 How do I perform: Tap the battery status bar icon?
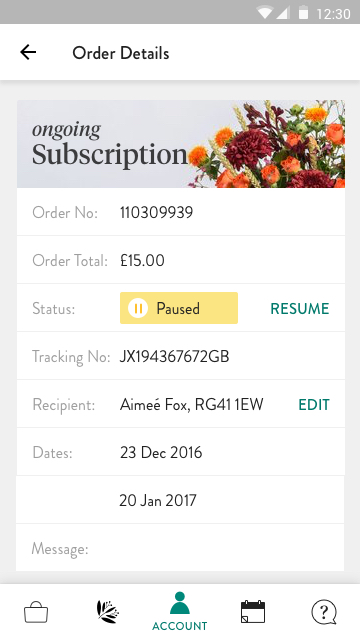tap(303, 12)
